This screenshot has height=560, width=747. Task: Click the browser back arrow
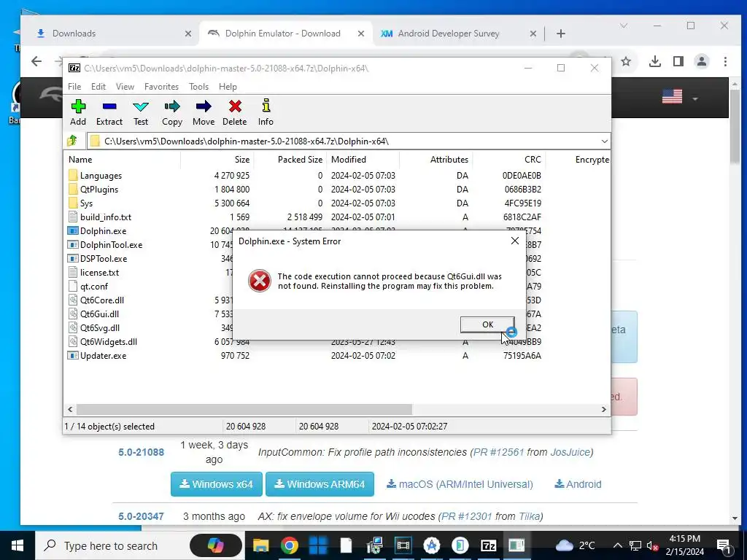tap(36, 61)
